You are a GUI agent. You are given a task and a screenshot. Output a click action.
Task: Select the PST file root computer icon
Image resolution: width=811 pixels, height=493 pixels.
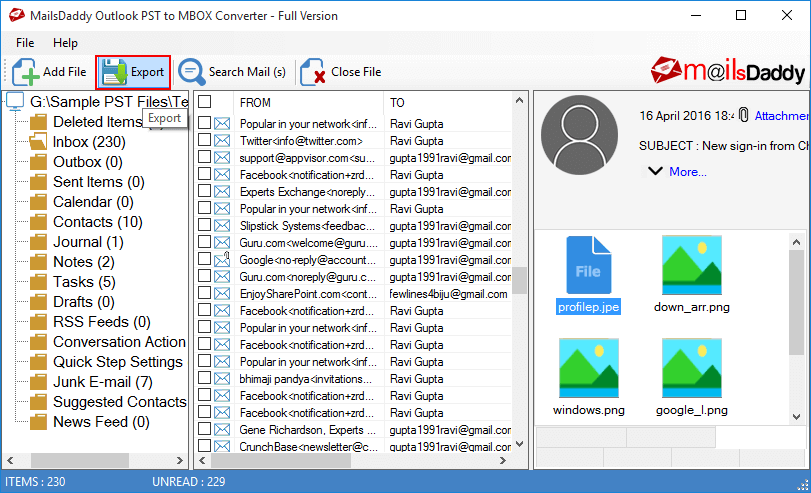coord(15,101)
